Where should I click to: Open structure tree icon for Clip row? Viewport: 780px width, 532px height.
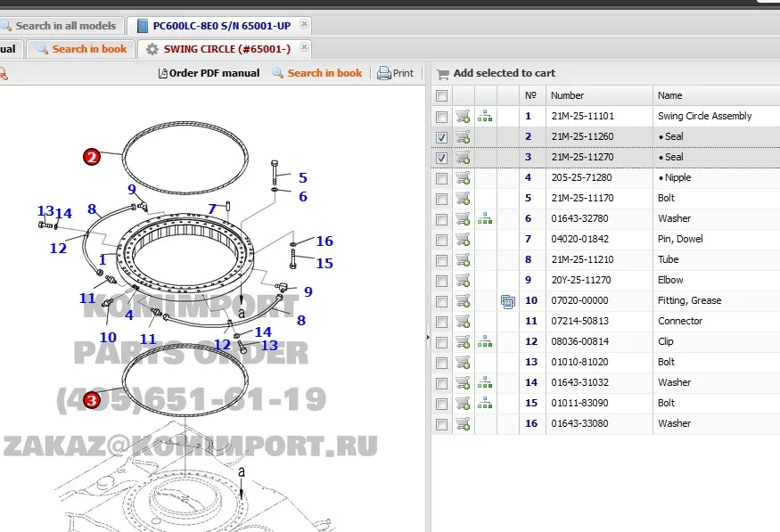click(485, 341)
